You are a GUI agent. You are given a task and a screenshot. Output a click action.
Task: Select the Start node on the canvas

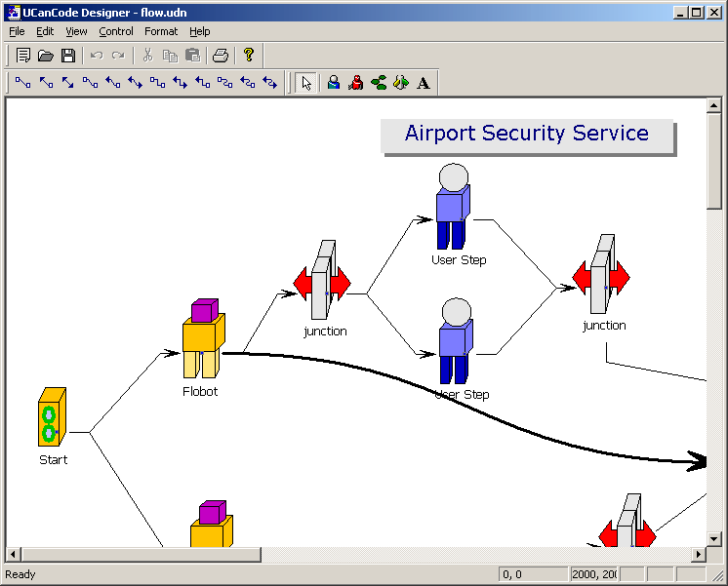52,416
